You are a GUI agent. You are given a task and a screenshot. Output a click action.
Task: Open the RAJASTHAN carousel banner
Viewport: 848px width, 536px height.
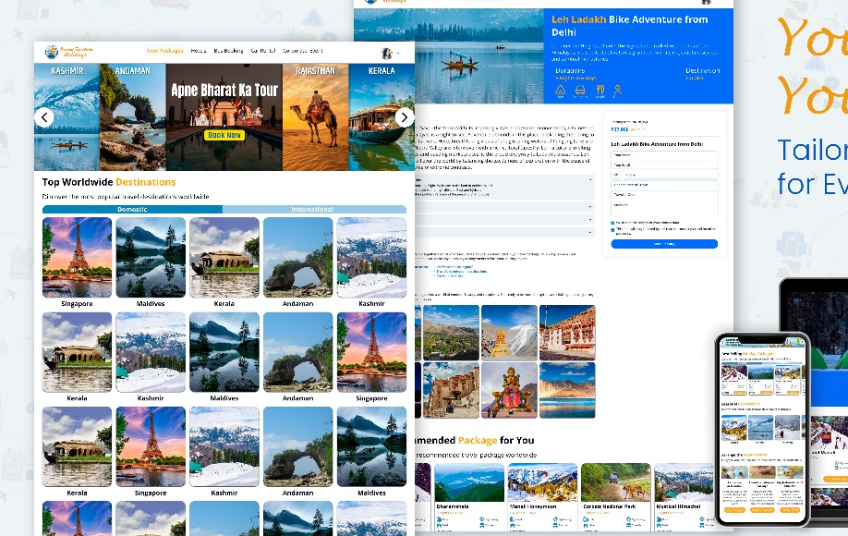[316, 117]
